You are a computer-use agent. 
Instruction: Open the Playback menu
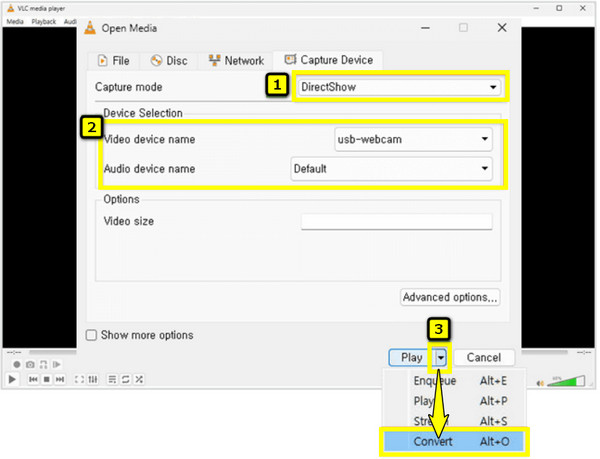click(44, 21)
